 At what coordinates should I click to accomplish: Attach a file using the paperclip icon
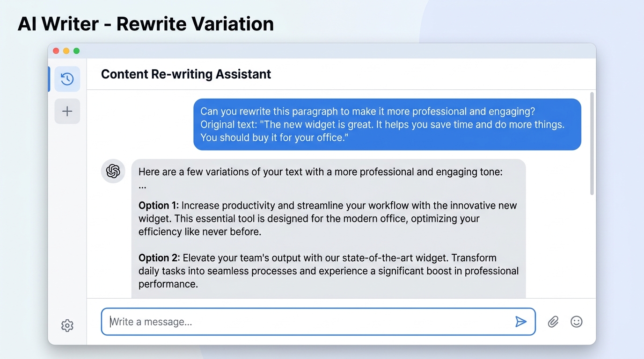(553, 322)
